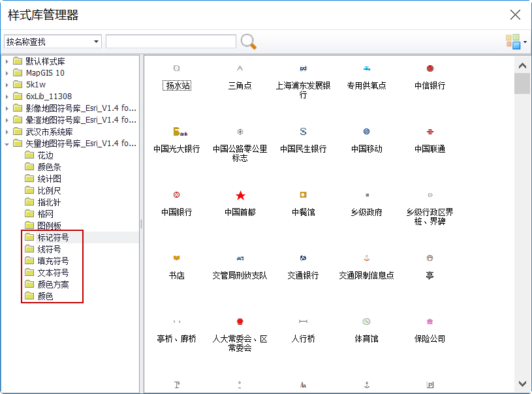Click the scrollbar up arrow
This screenshot has width=532, height=394.
pos(522,65)
